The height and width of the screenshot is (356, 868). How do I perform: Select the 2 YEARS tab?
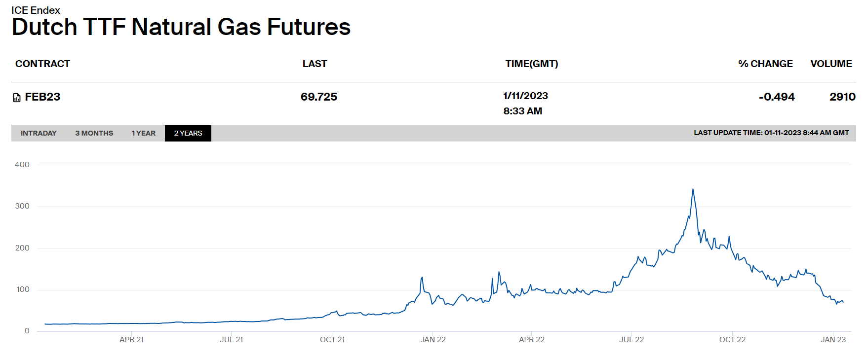(x=188, y=133)
